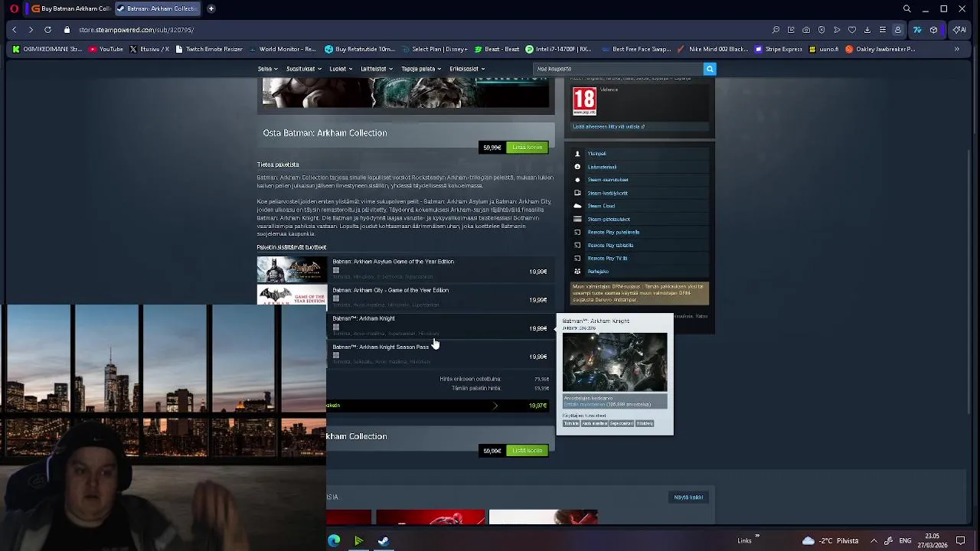Click the Remote Play tabletilla cast icon

(578, 245)
